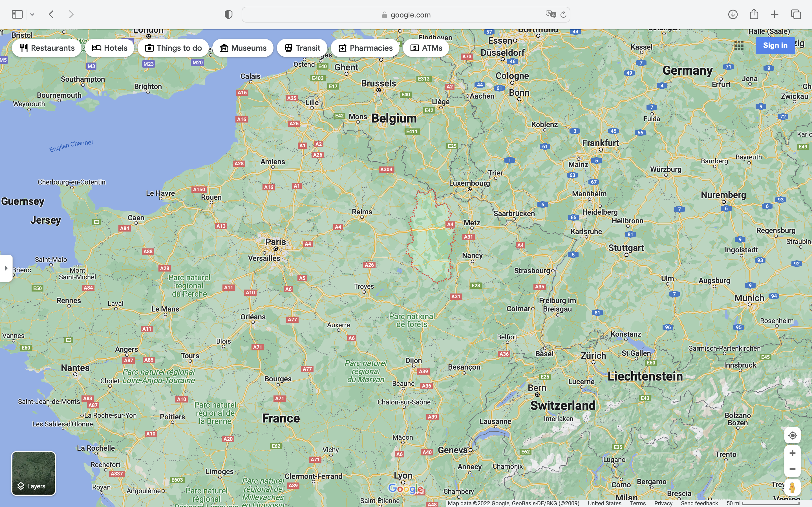Viewport: 812px width, 507px height.
Task: Click the page translate icon in the address bar
Action: tap(550, 14)
